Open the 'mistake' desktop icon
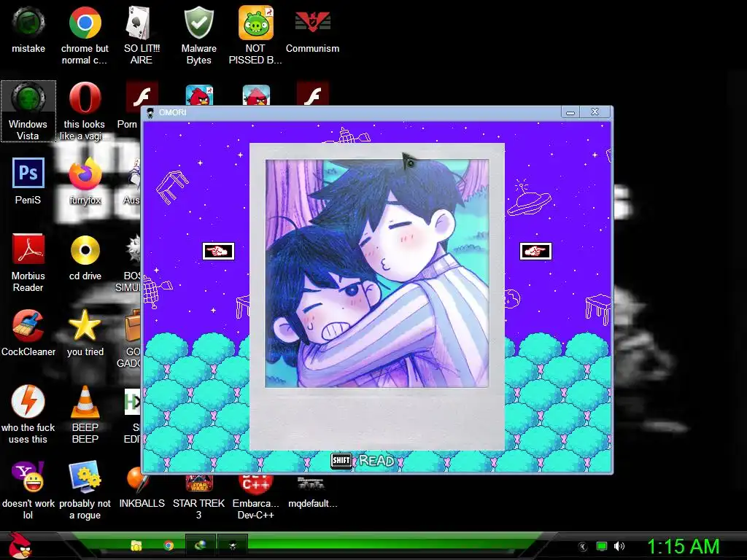 [28, 31]
